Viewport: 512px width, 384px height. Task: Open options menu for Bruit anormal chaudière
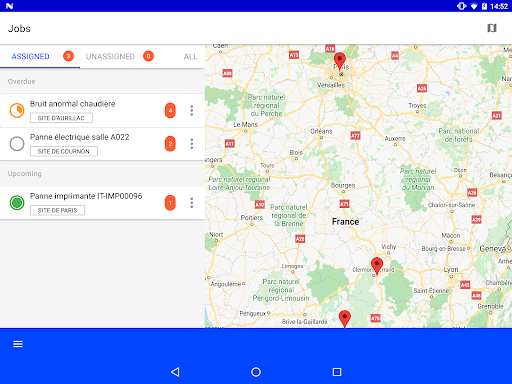(x=192, y=110)
